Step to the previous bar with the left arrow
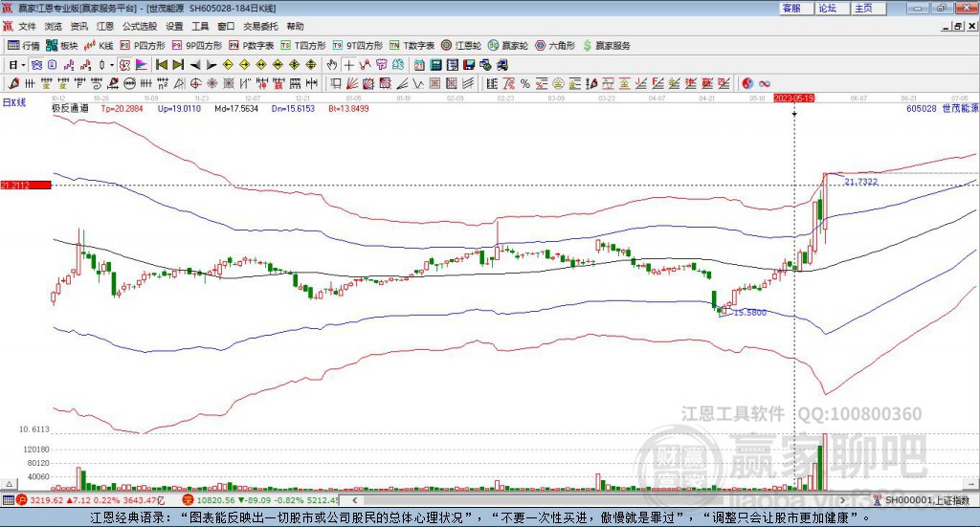 (x=195, y=65)
